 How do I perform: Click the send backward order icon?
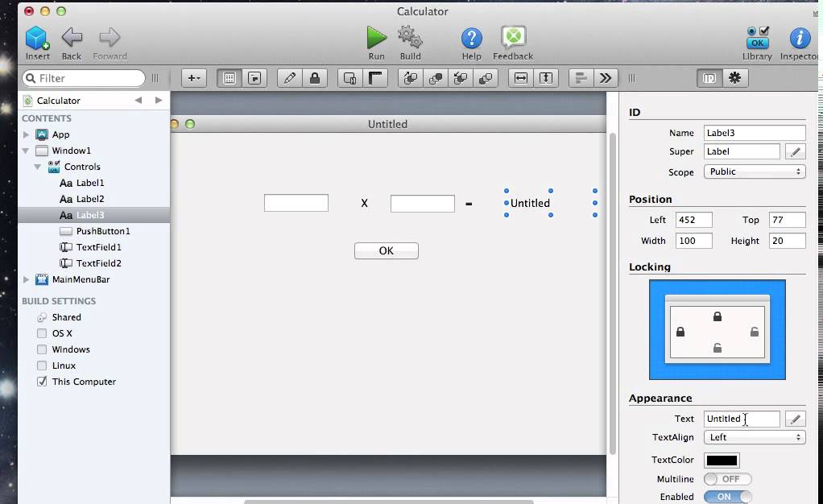click(x=461, y=78)
